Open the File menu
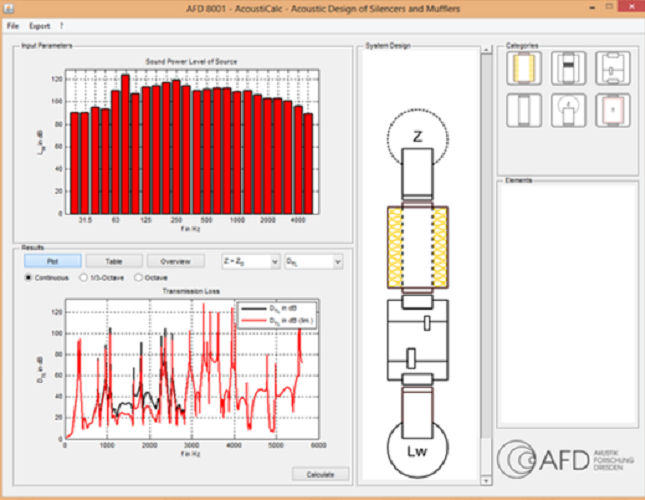The height and width of the screenshot is (500, 645). click(x=13, y=24)
